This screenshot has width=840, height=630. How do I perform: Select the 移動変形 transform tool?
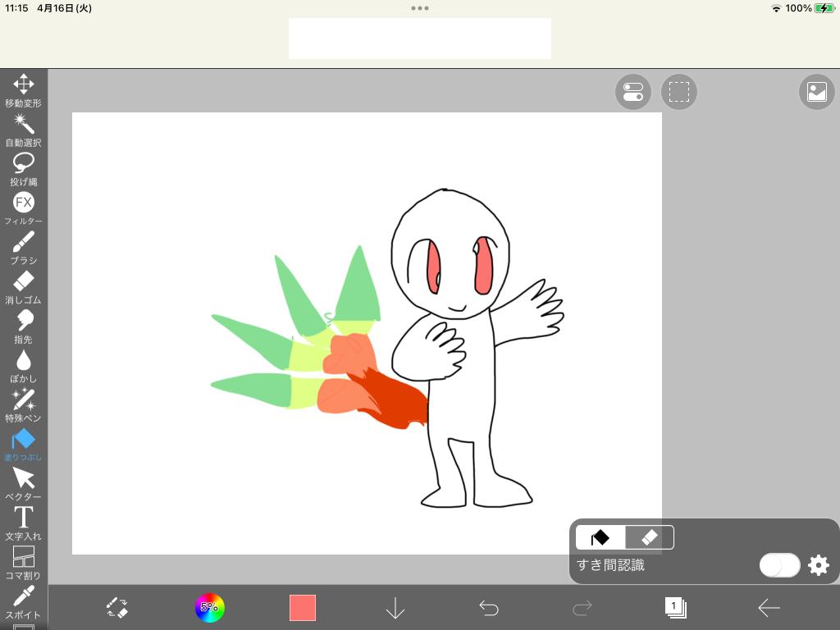(x=23, y=89)
